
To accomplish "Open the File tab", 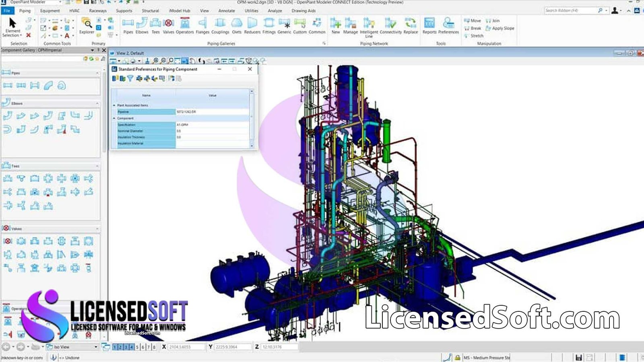I will point(7,11).
